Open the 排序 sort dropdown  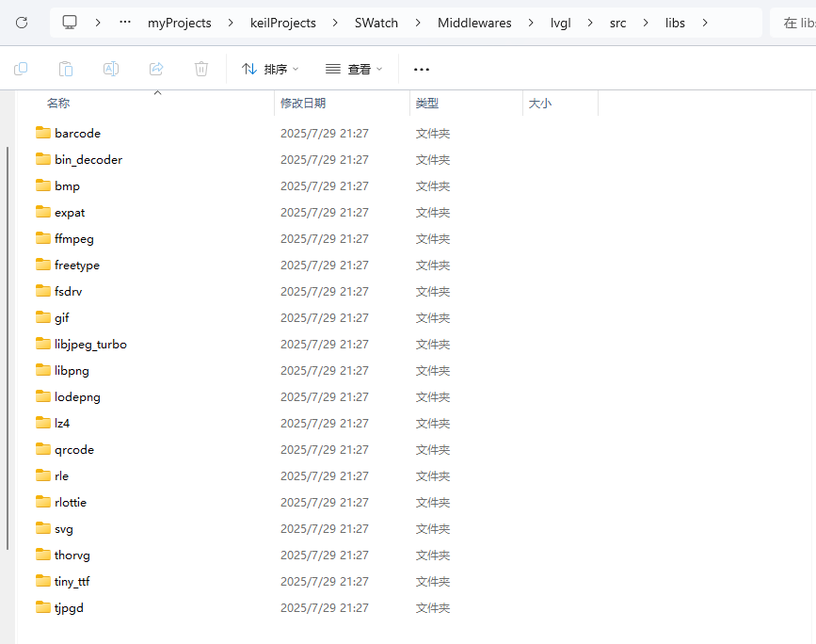270,69
